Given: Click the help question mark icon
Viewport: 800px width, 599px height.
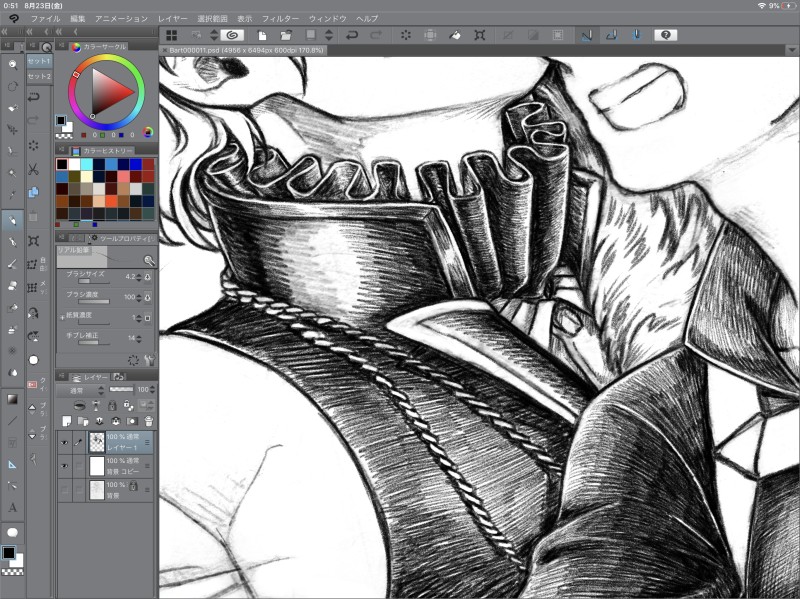Looking at the screenshot, I should tap(665, 35).
